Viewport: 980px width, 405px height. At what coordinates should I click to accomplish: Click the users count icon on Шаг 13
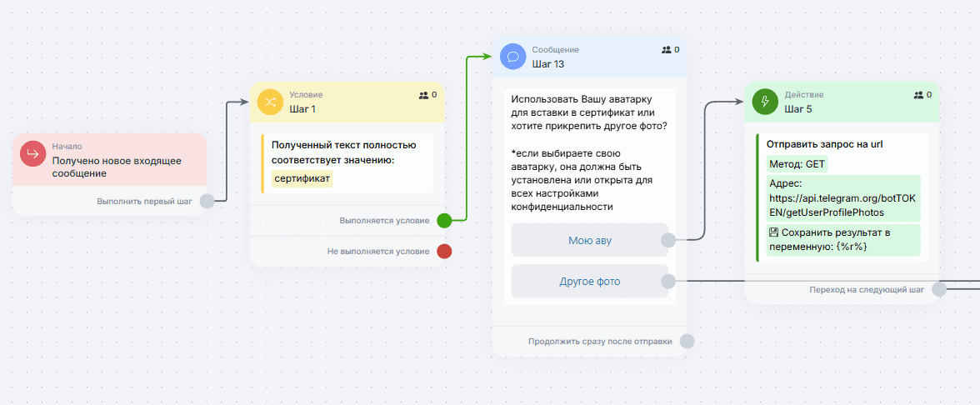click(667, 49)
